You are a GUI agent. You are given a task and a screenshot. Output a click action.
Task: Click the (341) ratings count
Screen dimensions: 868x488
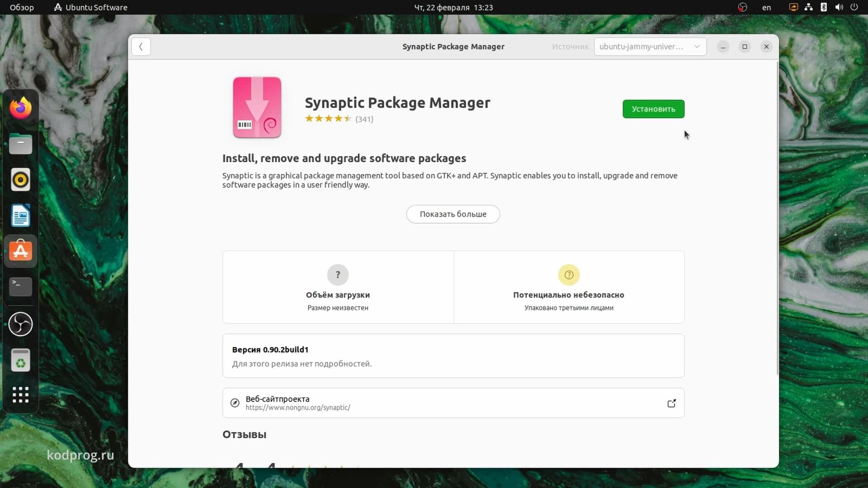click(x=364, y=119)
